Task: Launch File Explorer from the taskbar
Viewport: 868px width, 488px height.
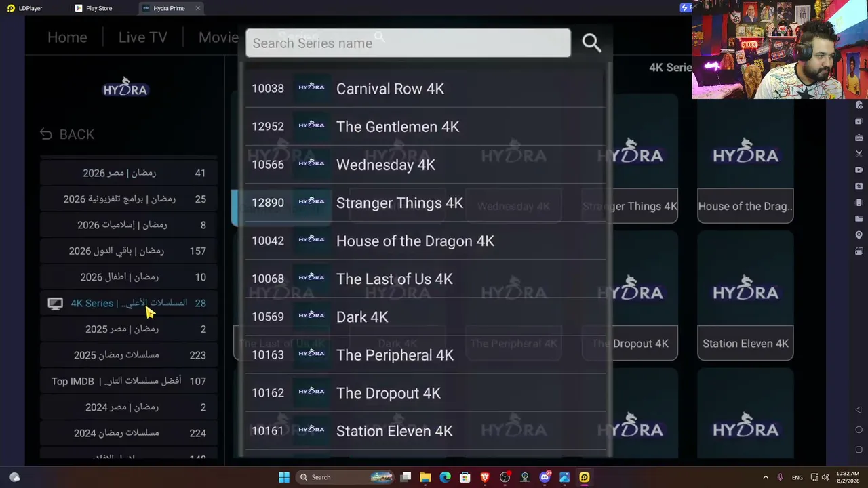Action: [x=425, y=477]
